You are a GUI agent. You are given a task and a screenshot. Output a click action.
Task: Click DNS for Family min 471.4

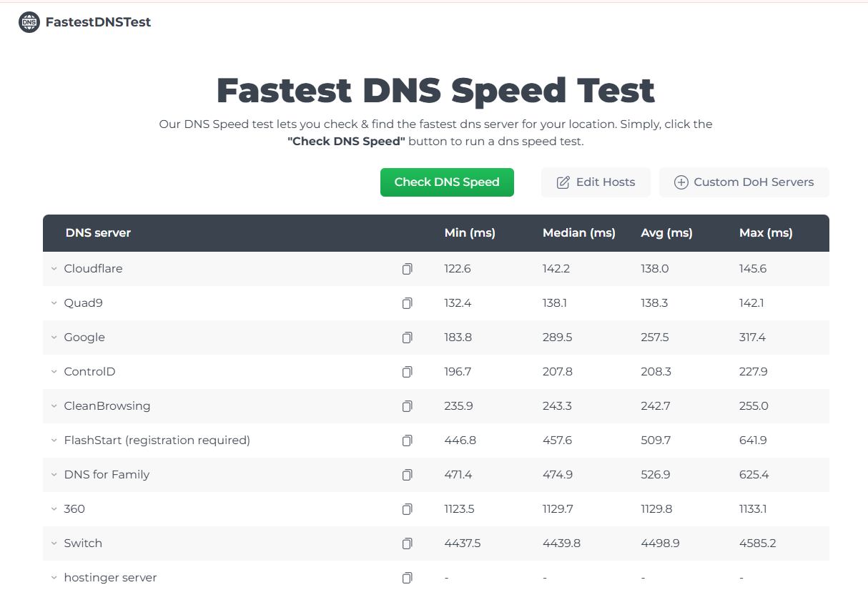pyautogui.click(x=458, y=475)
